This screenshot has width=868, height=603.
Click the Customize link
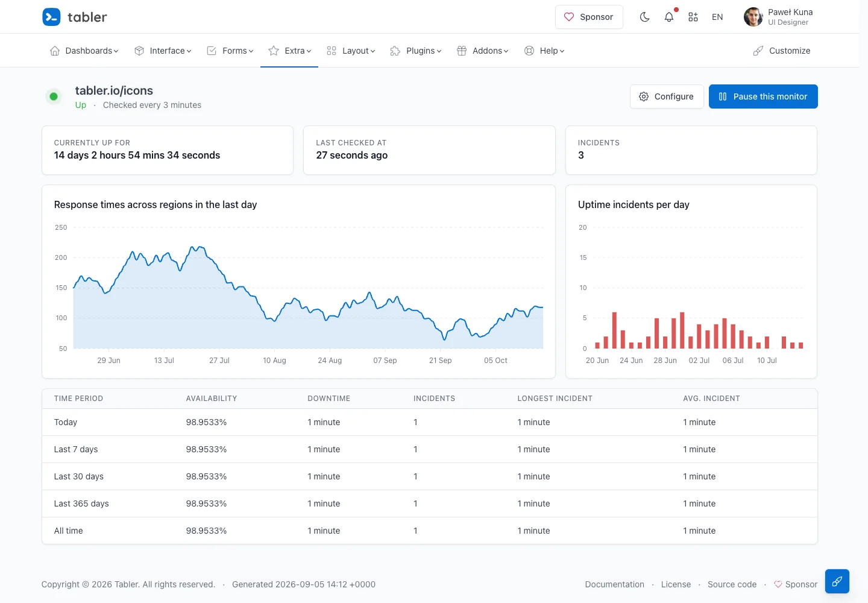[782, 51]
